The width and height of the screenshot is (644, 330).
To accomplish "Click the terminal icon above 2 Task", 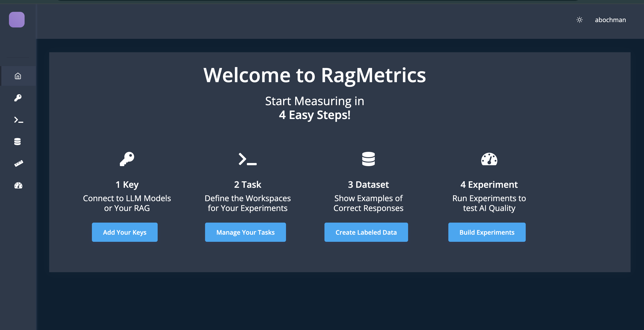I will click(248, 159).
